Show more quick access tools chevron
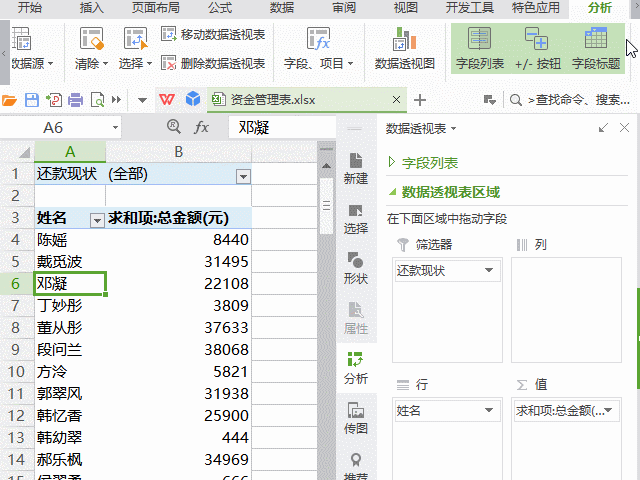The height and width of the screenshot is (480, 640). point(117,100)
